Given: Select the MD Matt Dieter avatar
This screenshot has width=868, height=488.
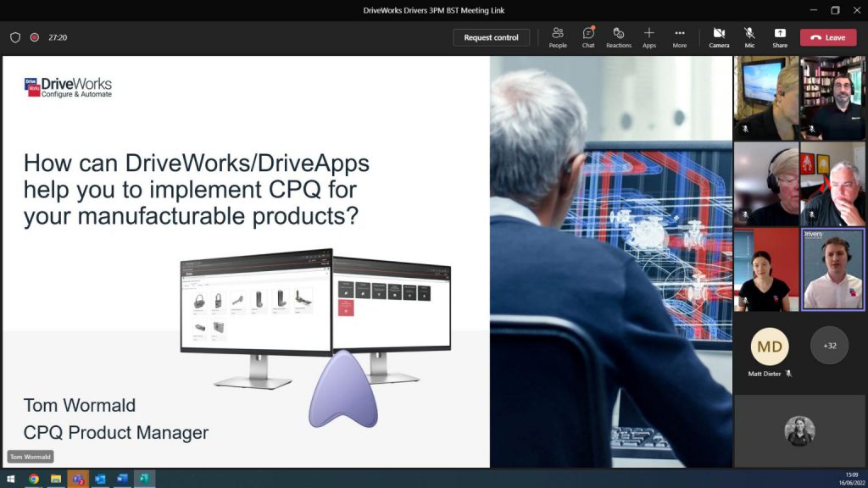Looking at the screenshot, I should (x=770, y=347).
